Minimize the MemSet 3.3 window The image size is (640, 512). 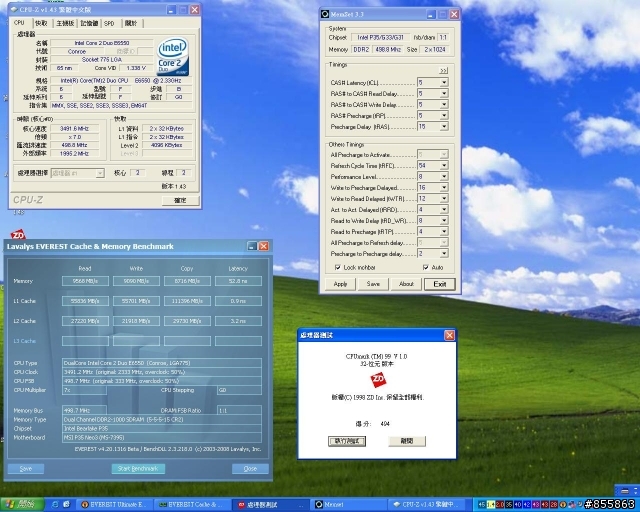pos(431,14)
